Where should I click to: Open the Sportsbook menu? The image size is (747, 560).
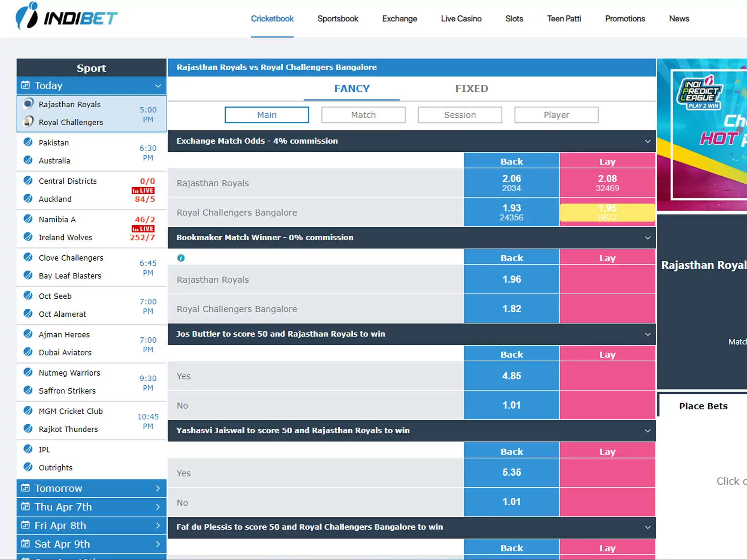click(338, 19)
